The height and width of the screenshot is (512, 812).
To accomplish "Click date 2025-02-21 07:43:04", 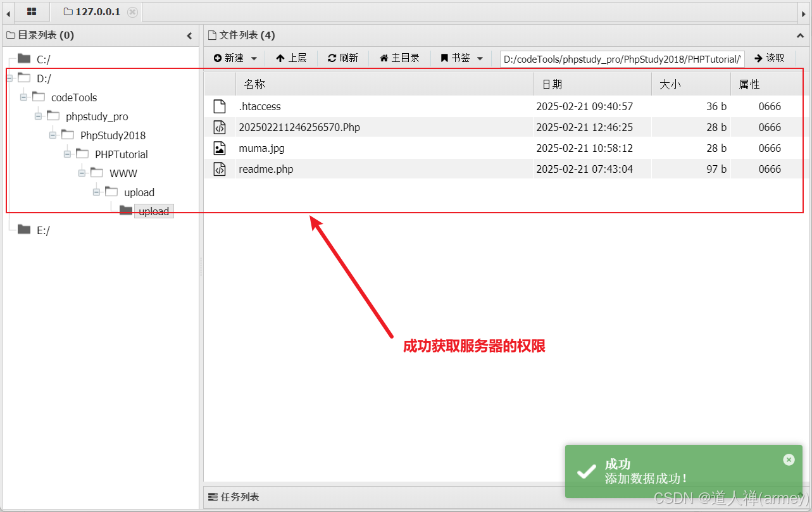I will [x=584, y=169].
